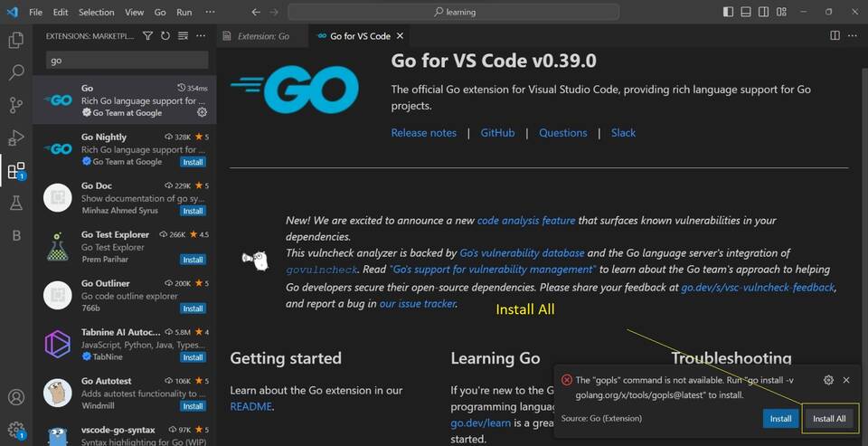Expand the hidden menu bar items ellipsis
Image resolution: width=868 pixels, height=446 pixels.
[x=210, y=13]
